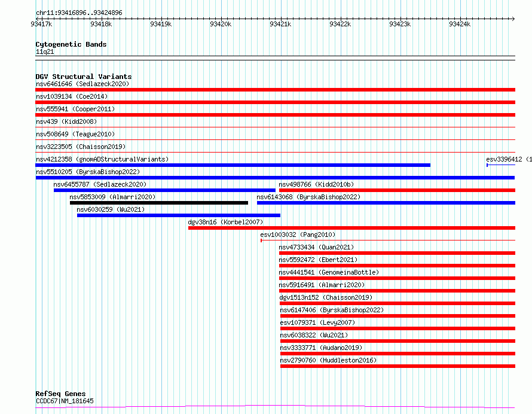Select dgv1513n152 (Chaisson2019) label
Viewport: 532px width, 414px height.
(x=326, y=297)
